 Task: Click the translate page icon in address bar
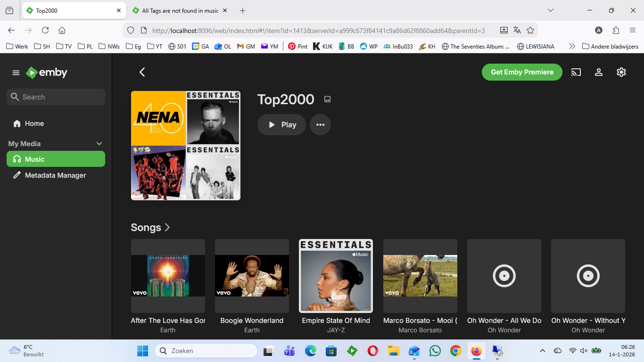tap(517, 30)
